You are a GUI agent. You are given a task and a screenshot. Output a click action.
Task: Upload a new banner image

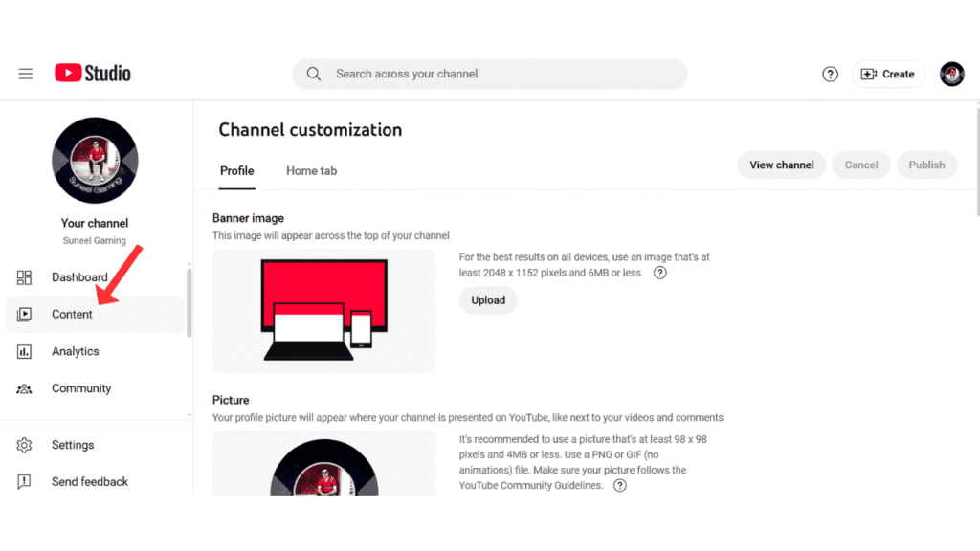click(x=488, y=299)
